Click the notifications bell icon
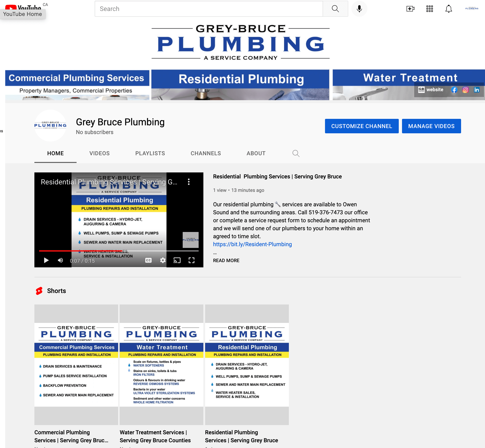This screenshot has width=485, height=448. click(x=448, y=8)
